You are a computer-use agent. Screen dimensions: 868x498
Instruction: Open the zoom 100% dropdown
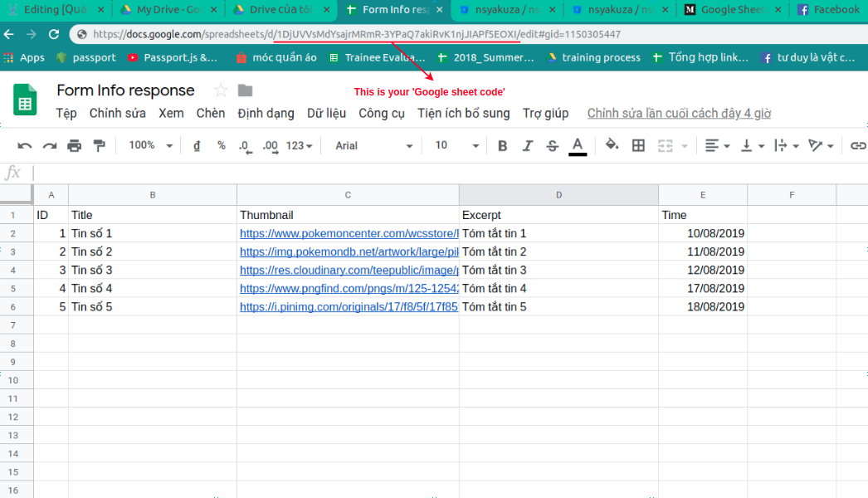click(150, 146)
